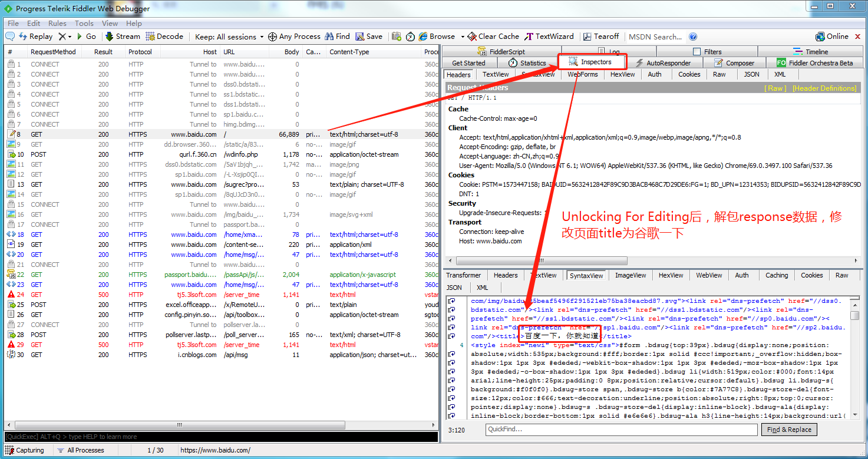868x459 pixels.
Task: Open the File menu
Action: 13,24
